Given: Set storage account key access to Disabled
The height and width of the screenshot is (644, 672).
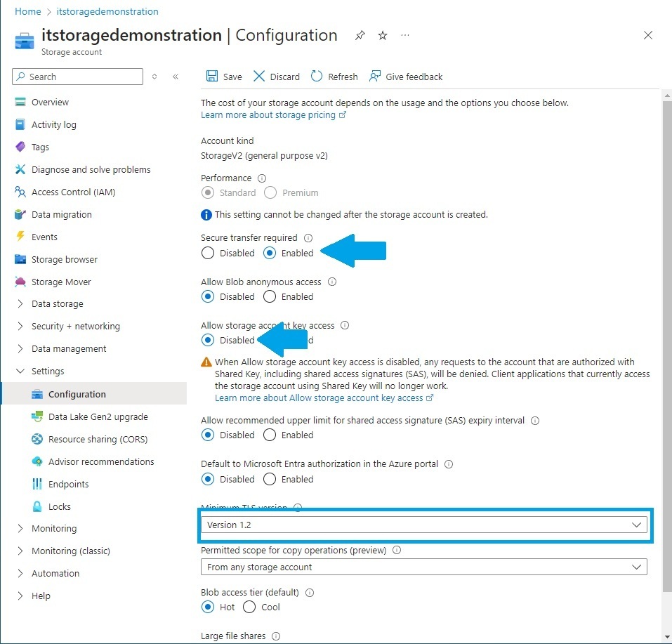Looking at the screenshot, I should pos(208,340).
